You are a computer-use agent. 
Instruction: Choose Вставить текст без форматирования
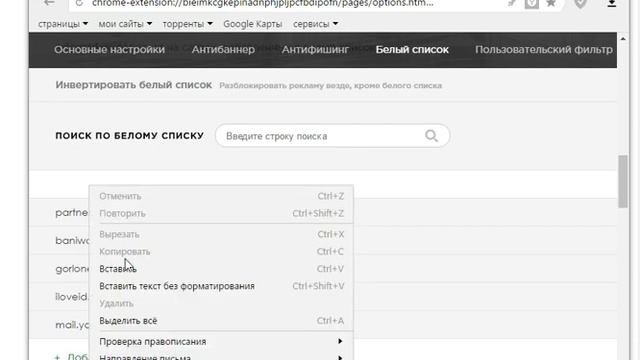coord(222,286)
